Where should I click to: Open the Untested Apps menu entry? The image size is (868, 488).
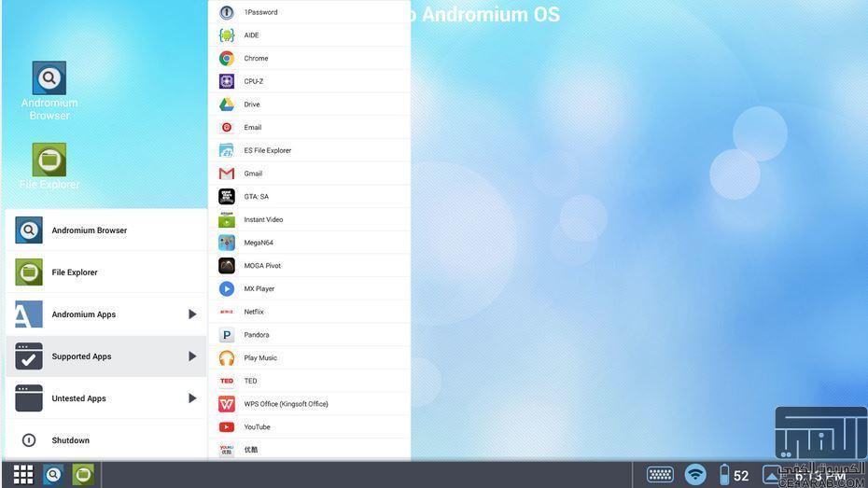106,398
